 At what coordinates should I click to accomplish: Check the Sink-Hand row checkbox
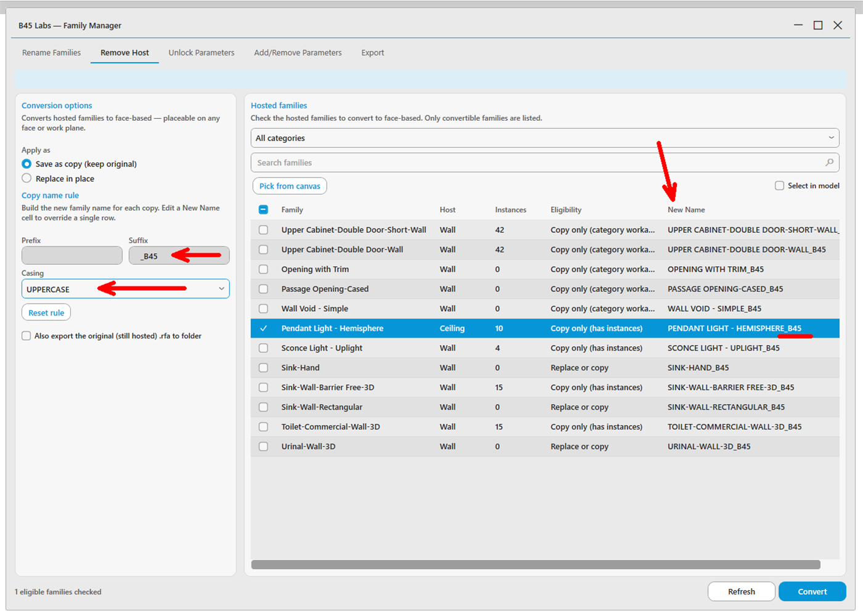point(263,368)
